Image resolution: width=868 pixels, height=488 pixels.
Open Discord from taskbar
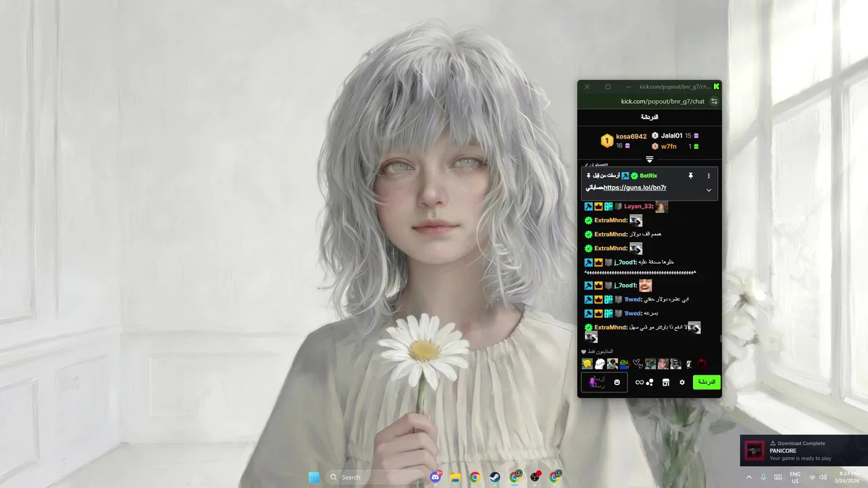(x=436, y=477)
